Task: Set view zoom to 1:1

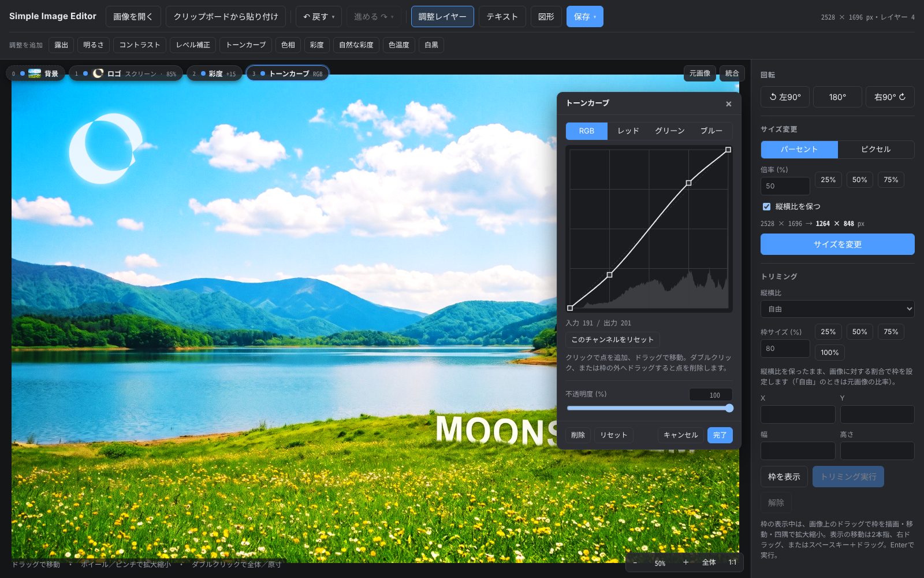Action: pos(732,562)
